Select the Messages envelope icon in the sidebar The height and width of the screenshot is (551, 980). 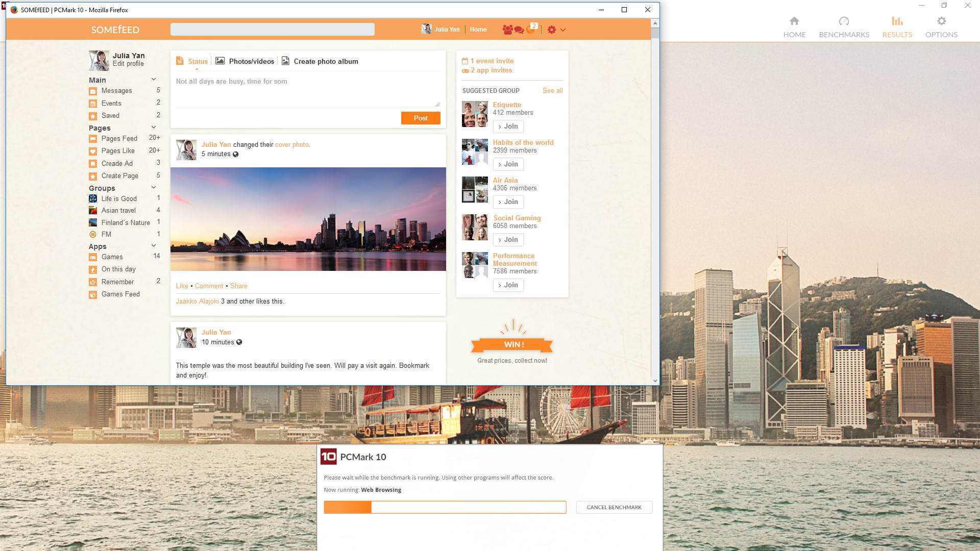(93, 91)
